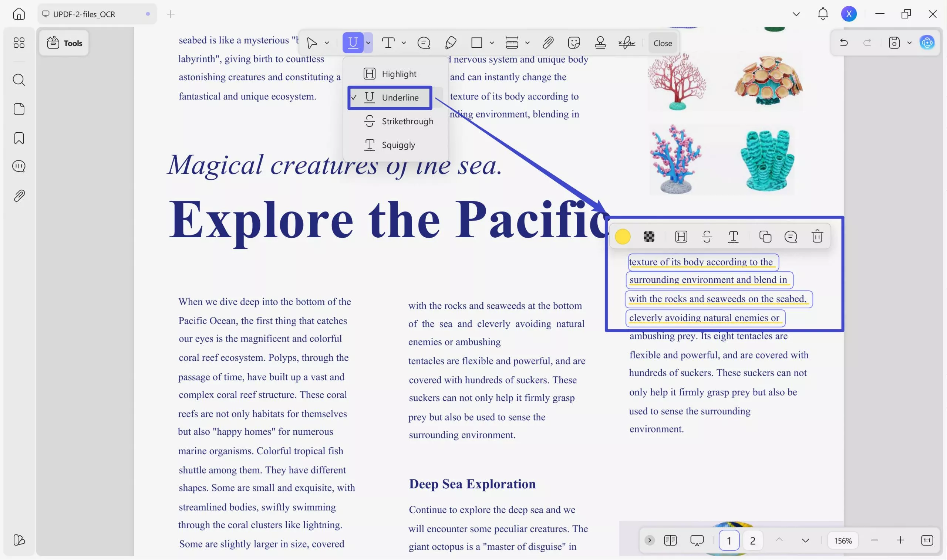Viewport: 947px width, 560px height.
Task: Open the search magnifier in left sidebar
Action: (19, 80)
